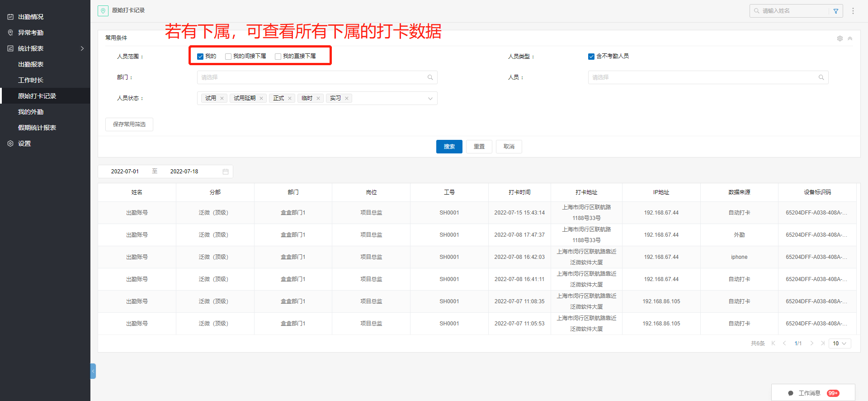868x401 pixels.
Task: Check the 我的间接下属 checkbox
Action: click(x=228, y=57)
